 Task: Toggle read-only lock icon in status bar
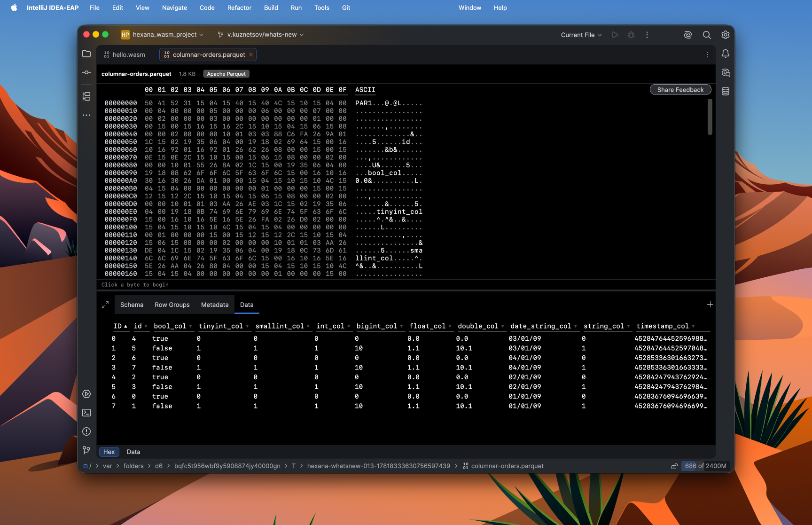(x=674, y=466)
